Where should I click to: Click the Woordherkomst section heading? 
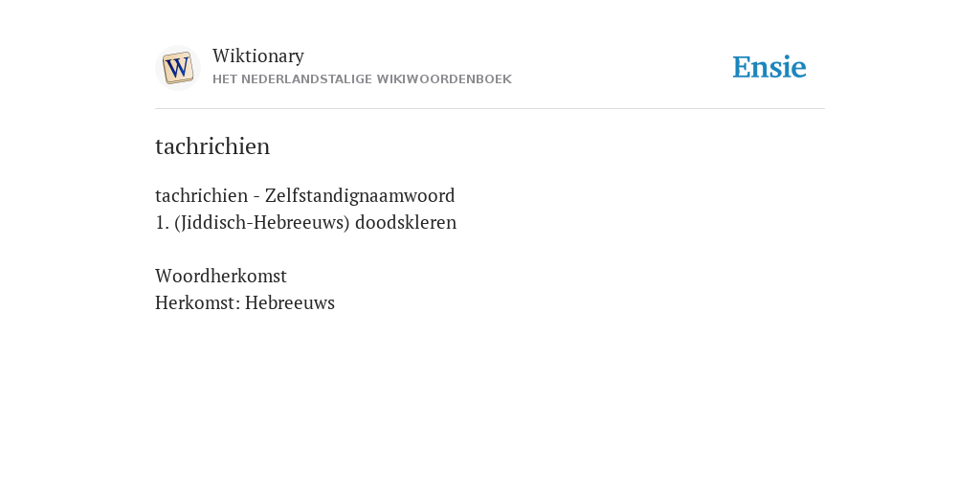(221, 276)
